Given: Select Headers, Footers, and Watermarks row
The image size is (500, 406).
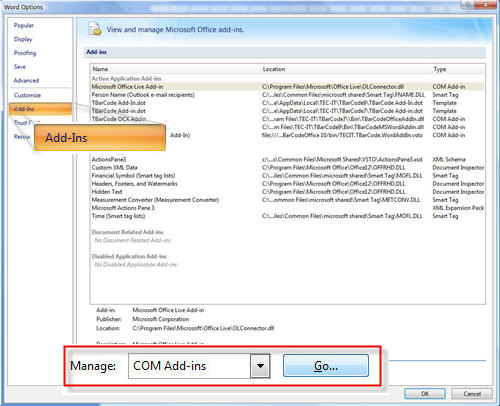Looking at the screenshot, I should click(x=287, y=184).
